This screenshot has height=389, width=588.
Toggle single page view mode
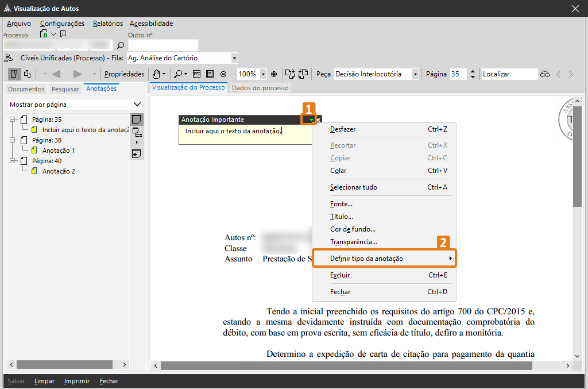pyautogui.click(x=15, y=74)
